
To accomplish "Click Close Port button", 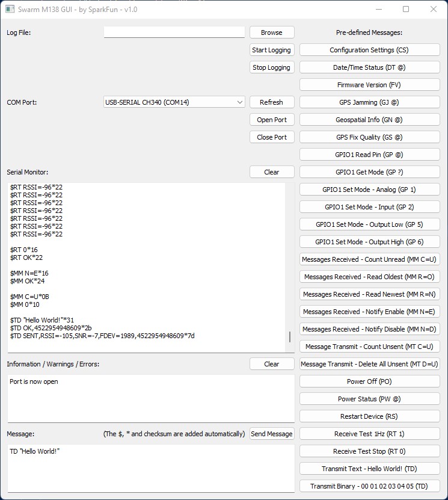I will tap(272, 137).
